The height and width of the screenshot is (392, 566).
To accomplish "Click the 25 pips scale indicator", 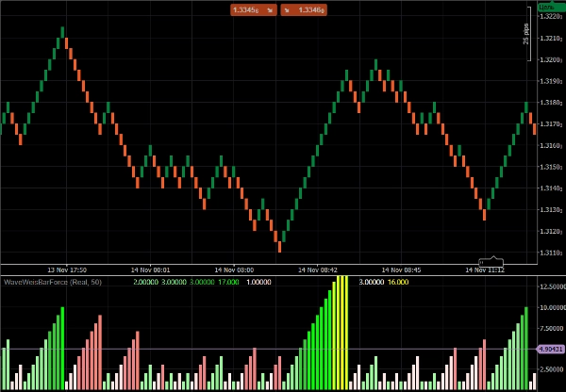I will (526, 36).
